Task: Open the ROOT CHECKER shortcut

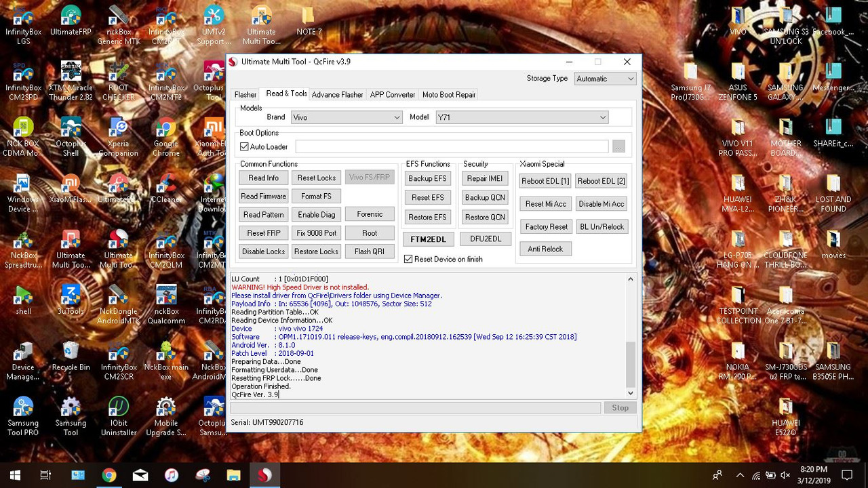Action: 119,81
